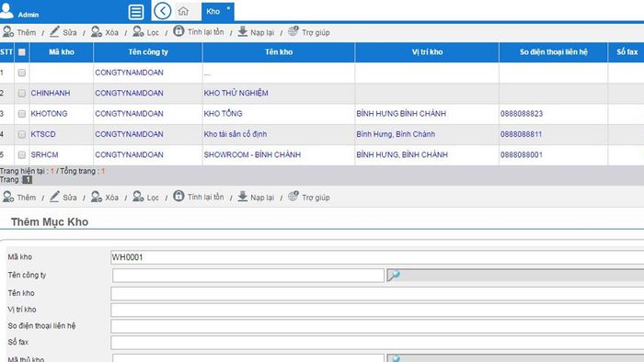644x362 pixels.
Task: Click the Số fax column header
Action: point(627,52)
